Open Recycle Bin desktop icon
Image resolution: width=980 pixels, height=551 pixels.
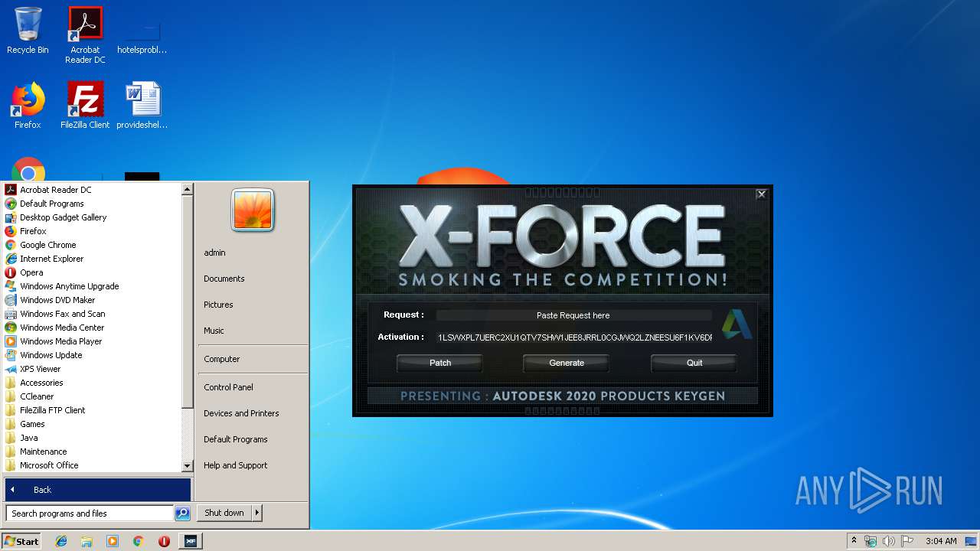click(28, 31)
